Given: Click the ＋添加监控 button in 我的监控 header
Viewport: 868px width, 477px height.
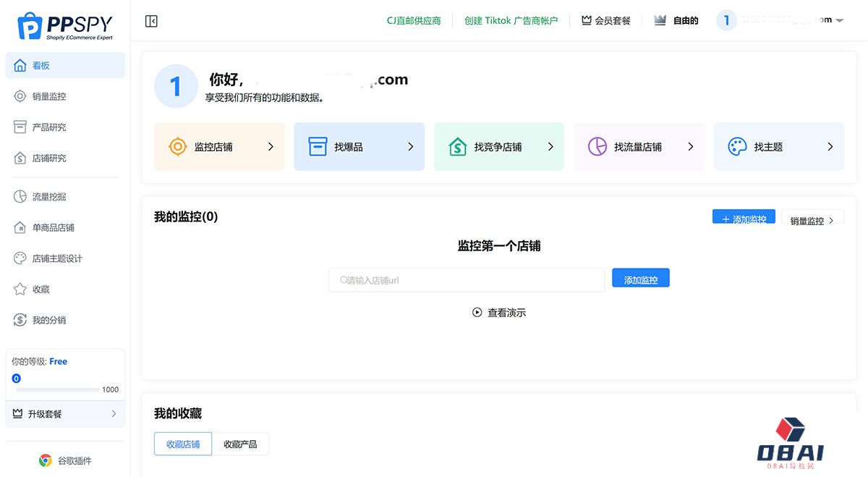Looking at the screenshot, I should point(744,217).
